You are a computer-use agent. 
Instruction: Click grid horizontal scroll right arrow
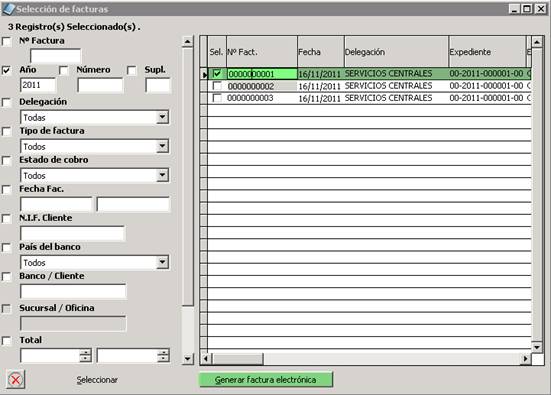pos(525,359)
